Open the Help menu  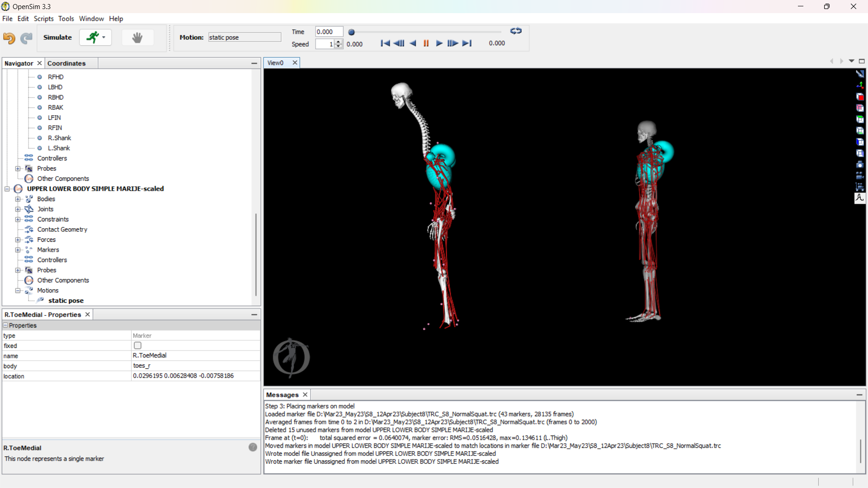pos(116,19)
